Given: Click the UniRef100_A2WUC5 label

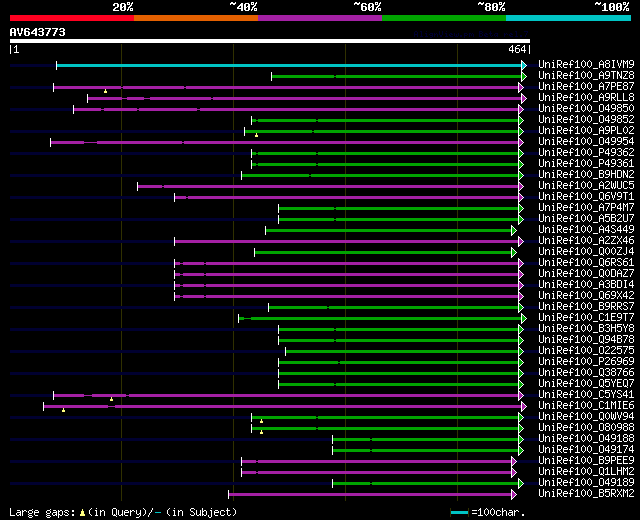Looking at the screenshot, I should pyautogui.click(x=586, y=185).
